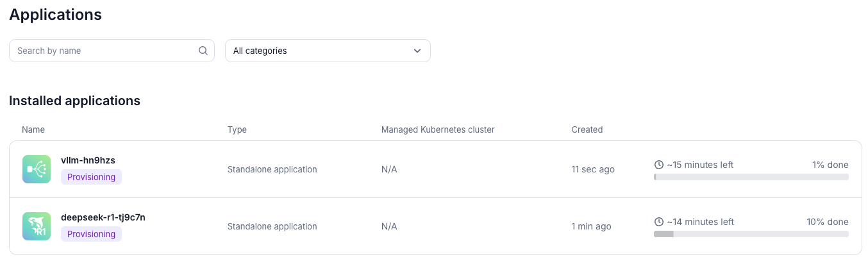
Task: Click the vllm-hn9hzs application icon
Action: 37,169
